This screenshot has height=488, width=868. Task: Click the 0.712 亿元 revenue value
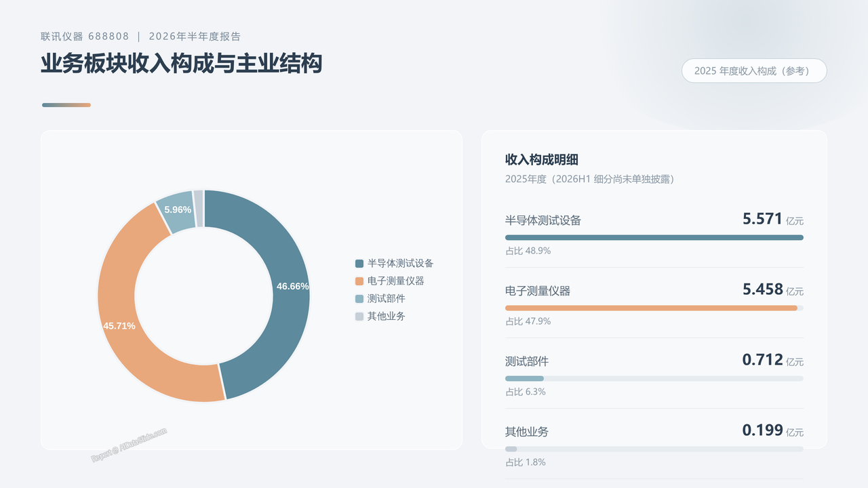click(x=773, y=360)
